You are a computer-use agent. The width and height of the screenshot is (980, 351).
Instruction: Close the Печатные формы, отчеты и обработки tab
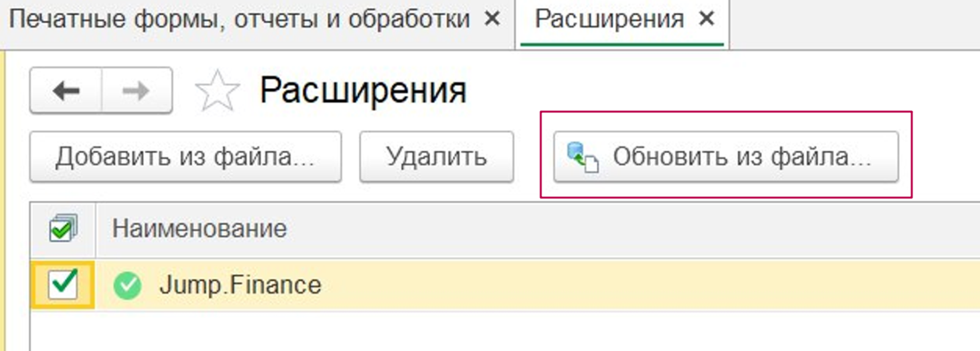click(x=492, y=20)
